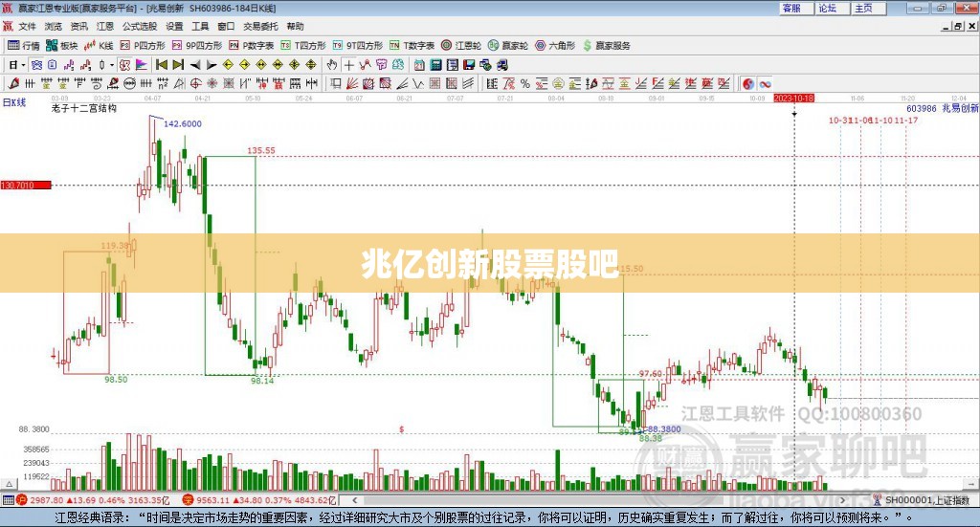Open the P四方形 tool

coord(143,46)
